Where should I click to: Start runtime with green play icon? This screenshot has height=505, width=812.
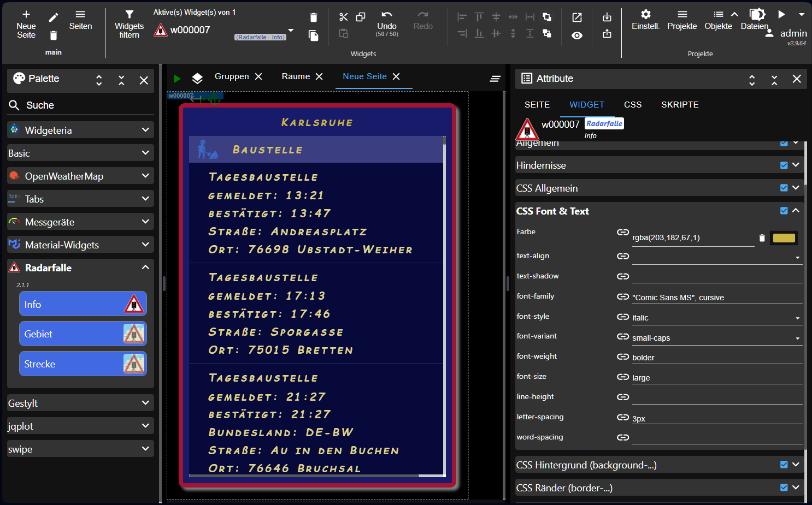pos(177,78)
